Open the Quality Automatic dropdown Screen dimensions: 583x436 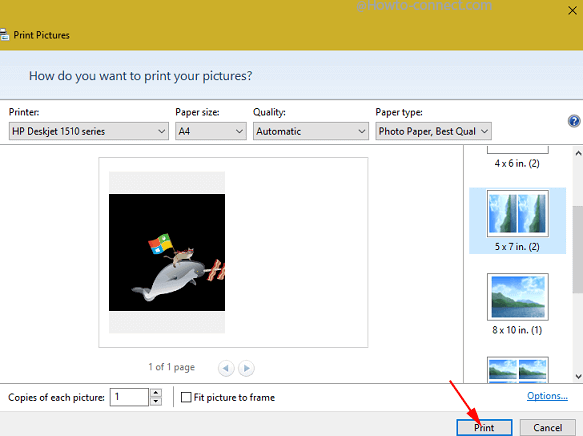[311, 131]
